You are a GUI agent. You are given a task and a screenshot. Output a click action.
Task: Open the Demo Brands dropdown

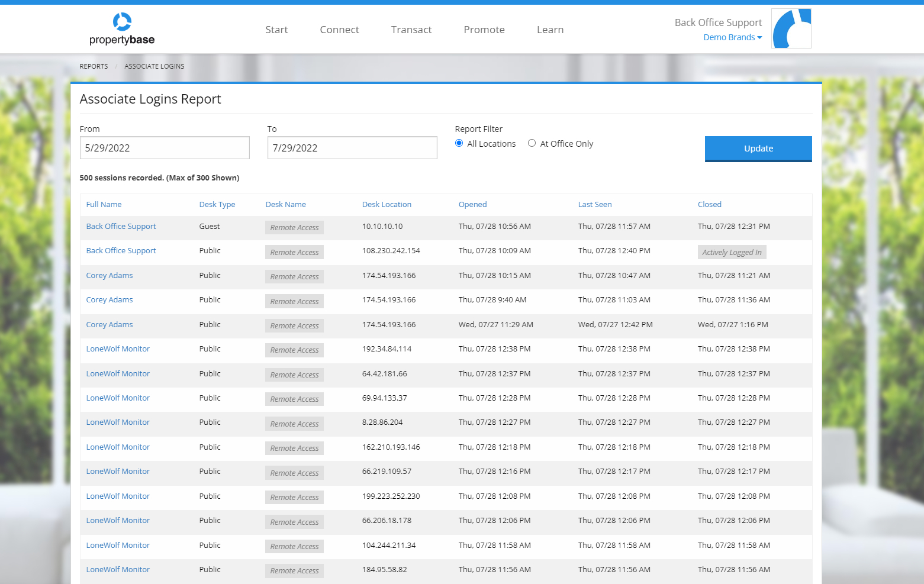tap(732, 37)
